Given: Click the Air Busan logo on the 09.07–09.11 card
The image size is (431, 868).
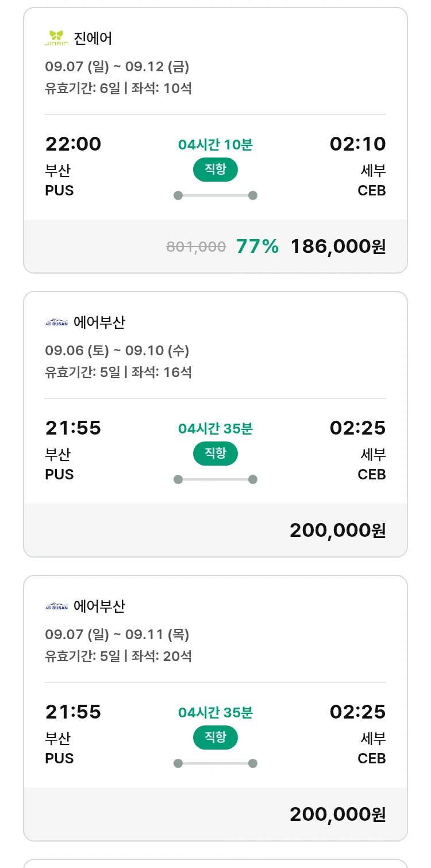Looking at the screenshot, I should coord(56,606).
